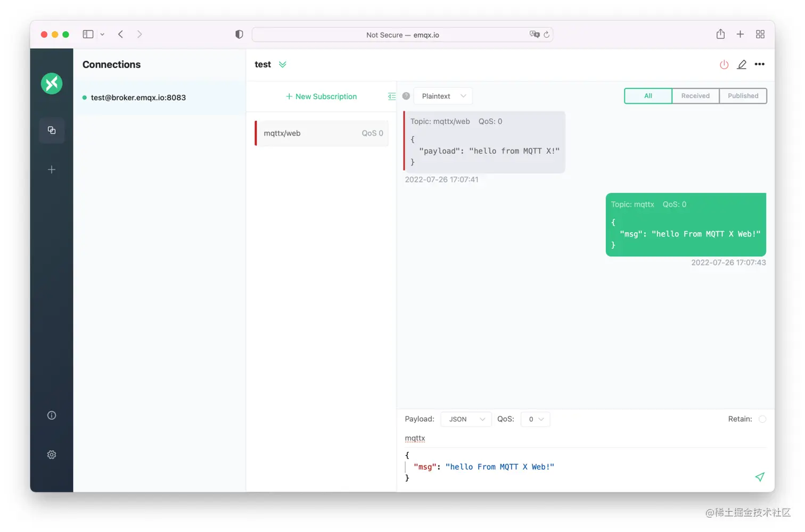Image resolution: width=805 pixels, height=532 pixels.
Task: Send the message with the paper plane icon
Action: point(760,477)
